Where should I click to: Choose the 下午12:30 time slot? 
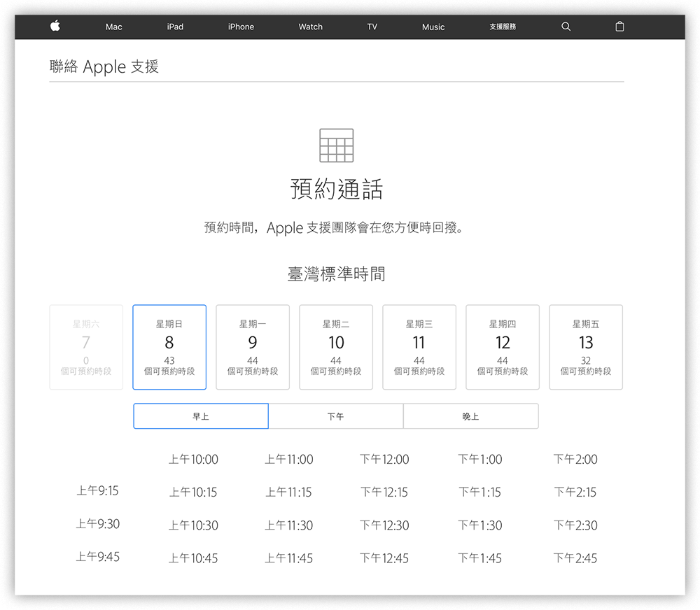click(384, 525)
